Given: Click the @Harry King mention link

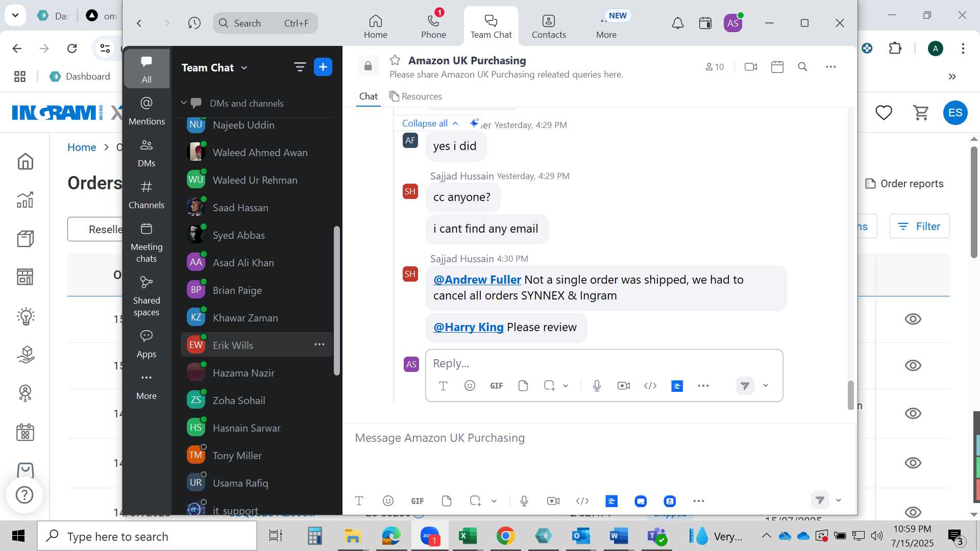Looking at the screenshot, I should coord(468,327).
